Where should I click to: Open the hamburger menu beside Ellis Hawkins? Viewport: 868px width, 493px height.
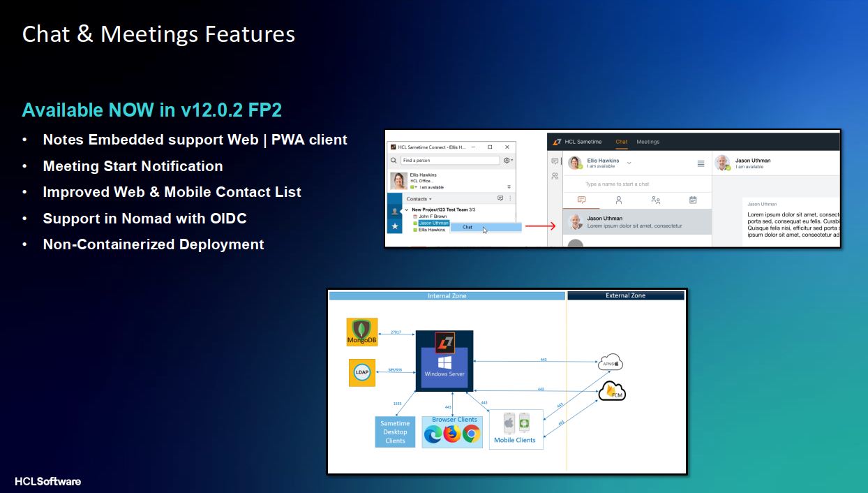tap(701, 163)
